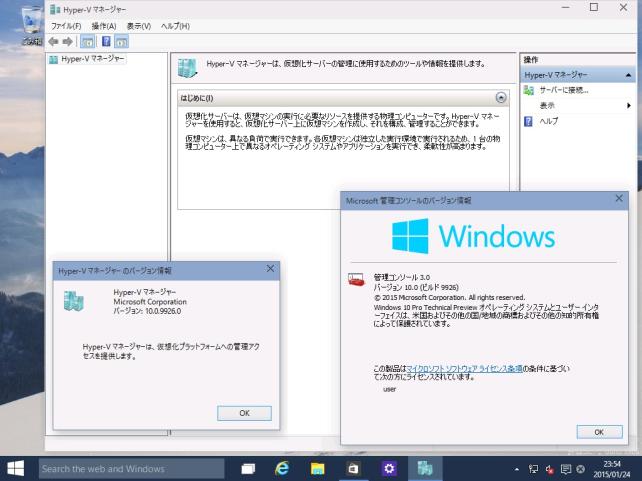Click the red toolbox management console icon
This screenshot has height=481, width=642.
pyautogui.click(x=356, y=280)
